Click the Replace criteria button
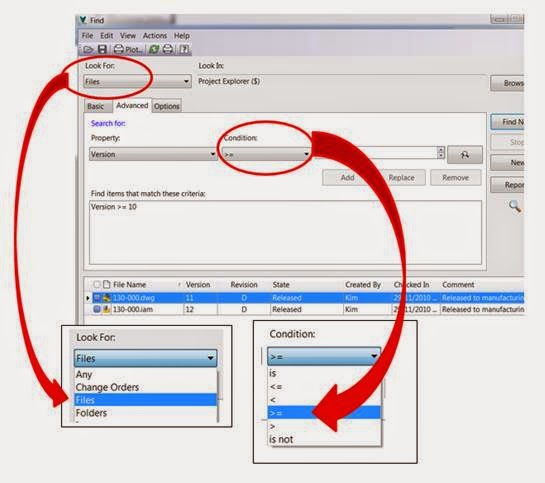 click(x=401, y=178)
